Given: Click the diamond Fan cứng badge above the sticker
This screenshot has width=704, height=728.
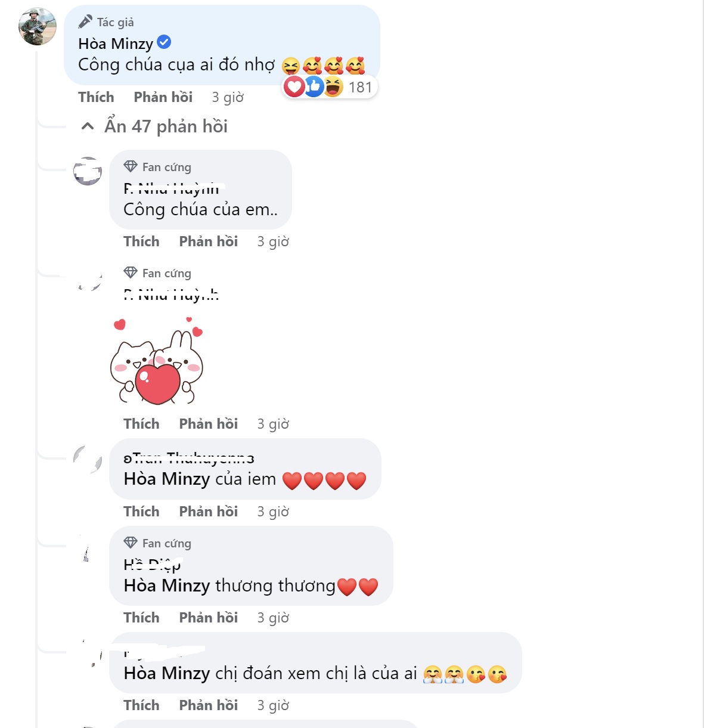Looking at the screenshot, I should (x=131, y=273).
